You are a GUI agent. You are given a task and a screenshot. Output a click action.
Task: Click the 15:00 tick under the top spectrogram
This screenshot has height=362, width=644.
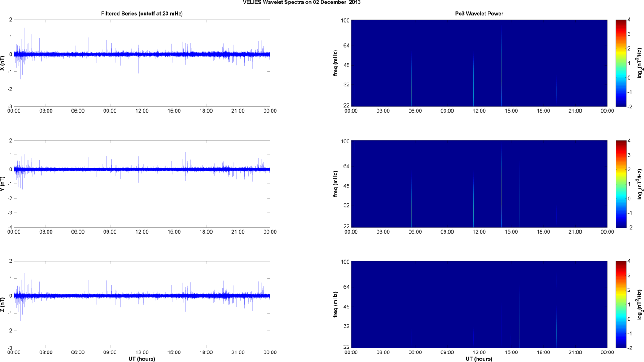[x=511, y=111]
